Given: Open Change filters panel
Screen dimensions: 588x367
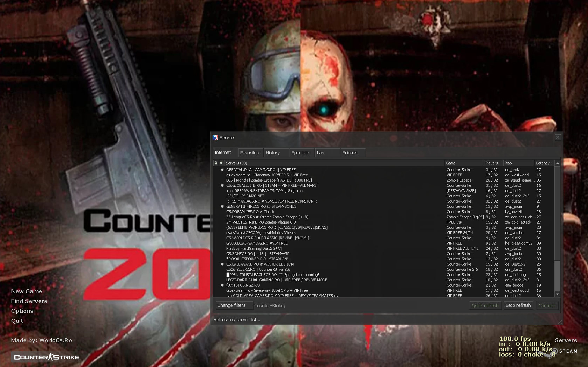Looking at the screenshot, I should [231, 305].
